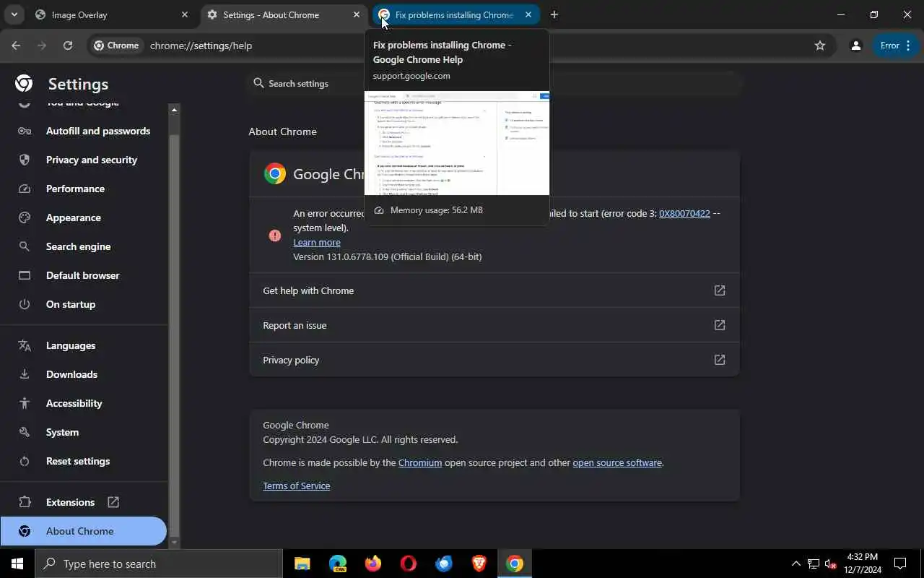Image resolution: width=924 pixels, height=578 pixels.
Task: Open File Explorer from the taskbar
Action: point(302,564)
